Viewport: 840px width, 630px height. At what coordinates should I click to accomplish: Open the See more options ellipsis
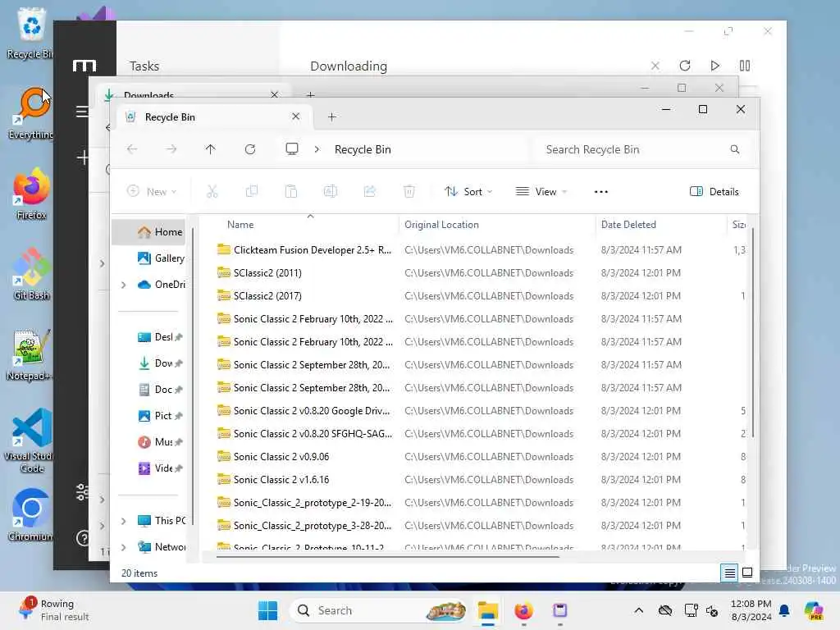601,191
